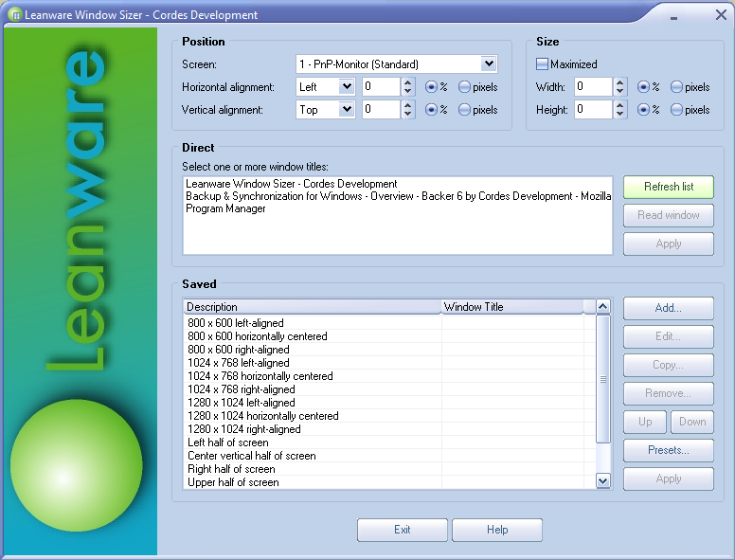Click the Height value field
This screenshot has width=735, height=560.
coord(594,110)
